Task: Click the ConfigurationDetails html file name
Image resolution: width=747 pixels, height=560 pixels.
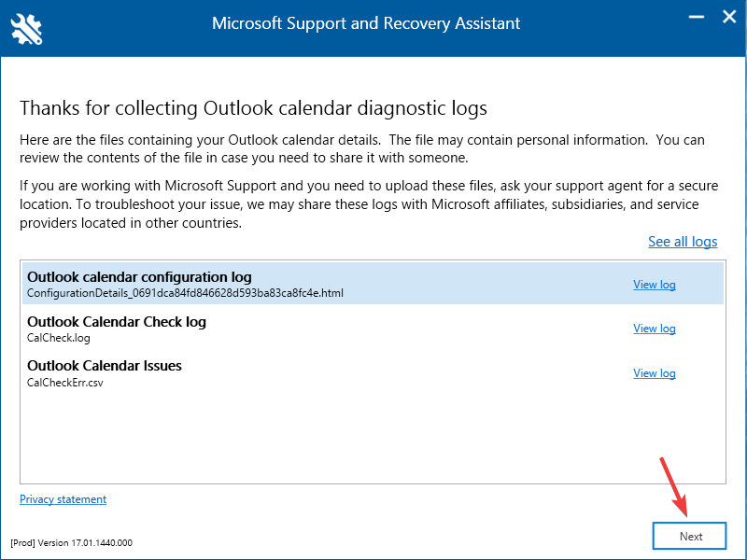Action: point(185,293)
